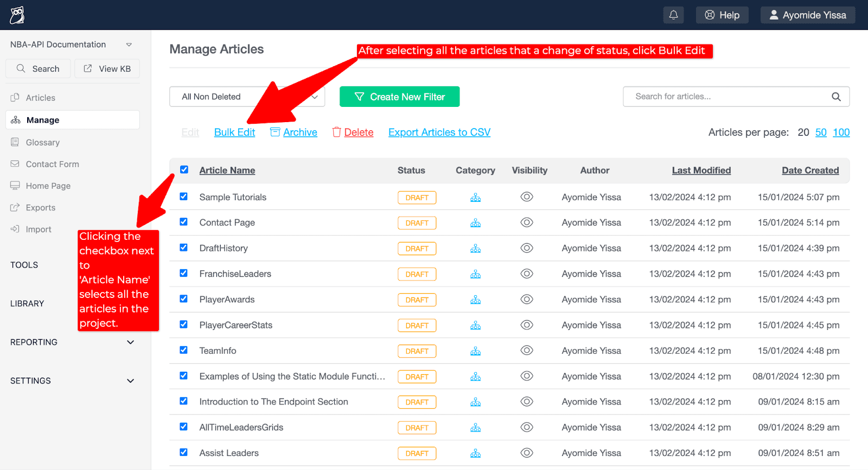Image resolution: width=868 pixels, height=470 pixels.
Task: Click the visibility eye for Introduction to The Endpoint Section
Action: tap(527, 402)
